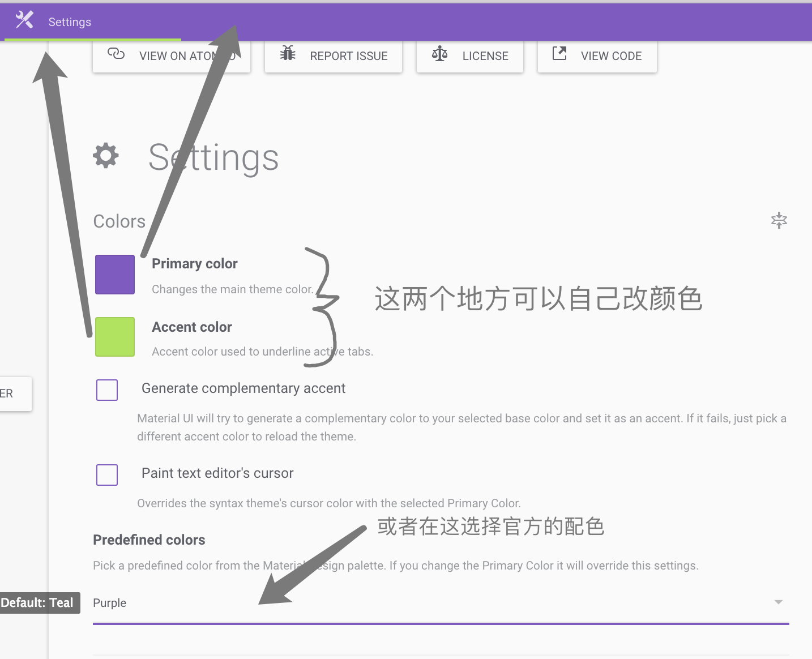This screenshot has width=812, height=659.
Task: Collapse the Colors section heading
Action: coord(119,221)
